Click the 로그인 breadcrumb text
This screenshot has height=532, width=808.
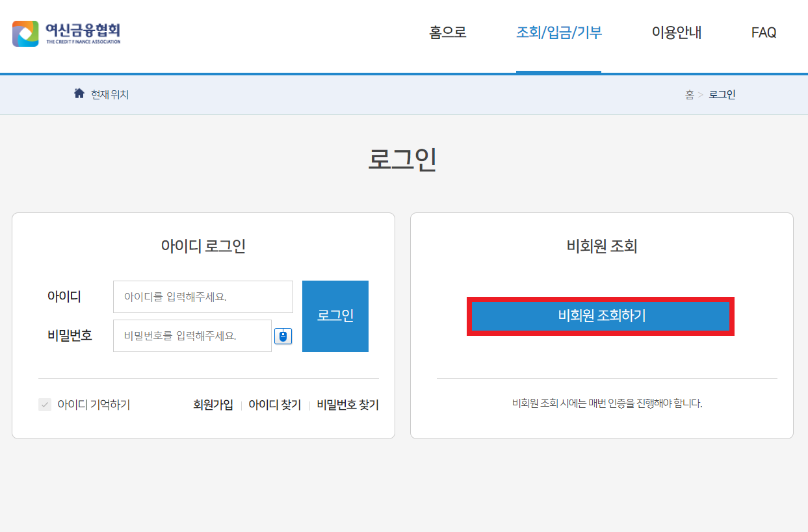[x=722, y=95]
